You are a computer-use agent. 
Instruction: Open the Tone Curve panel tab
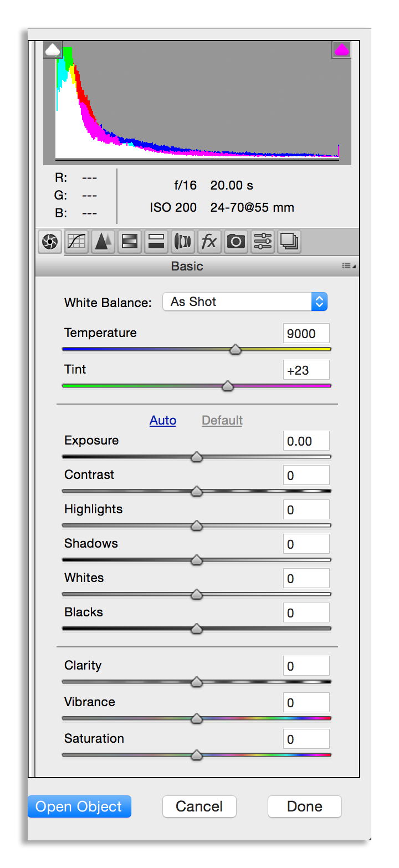(76, 241)
